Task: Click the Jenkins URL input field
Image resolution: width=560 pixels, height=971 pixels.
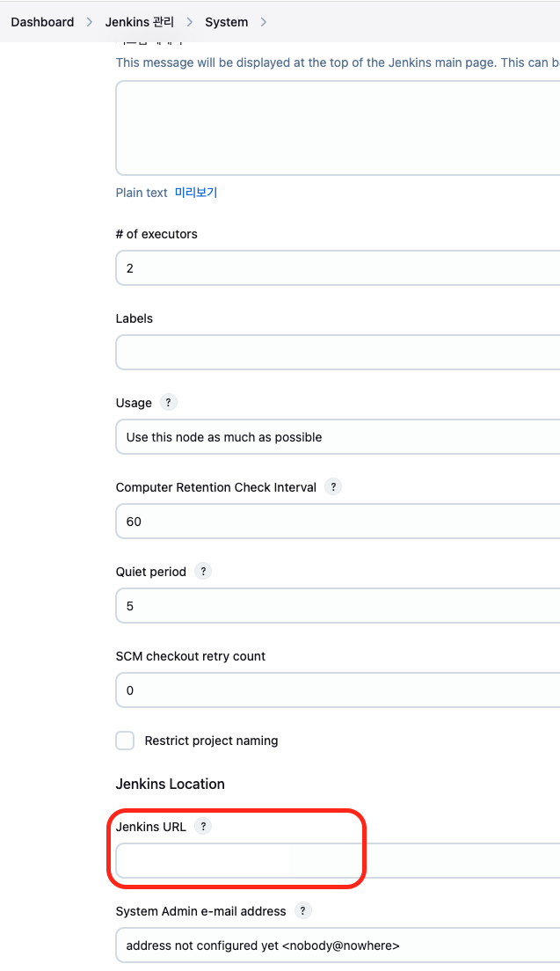Action: pyautogui.click(x=338, y=860)
